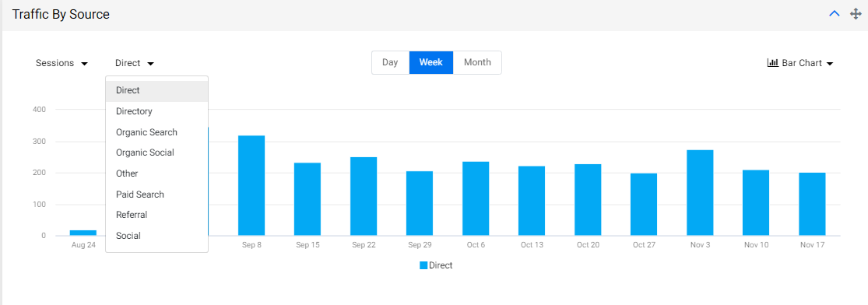Click the move panel crosshair icon

[x=856, y=14]
